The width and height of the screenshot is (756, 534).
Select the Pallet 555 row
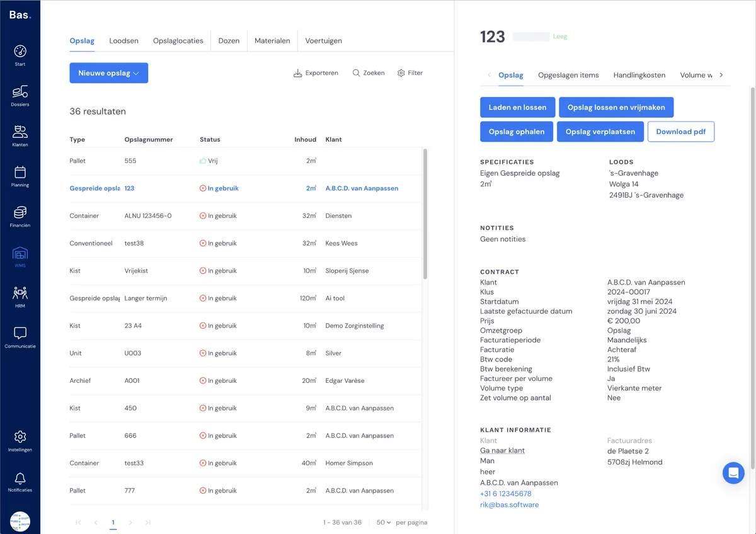point(246,161)
